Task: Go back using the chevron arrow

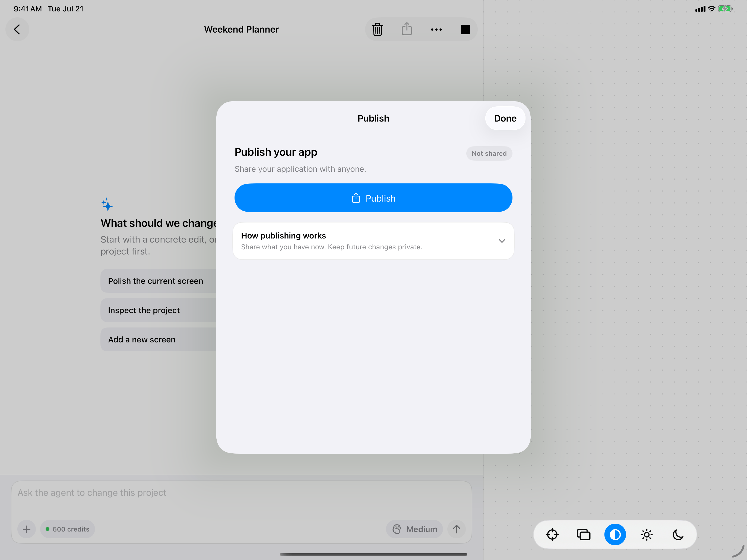Action: (17, 29)
